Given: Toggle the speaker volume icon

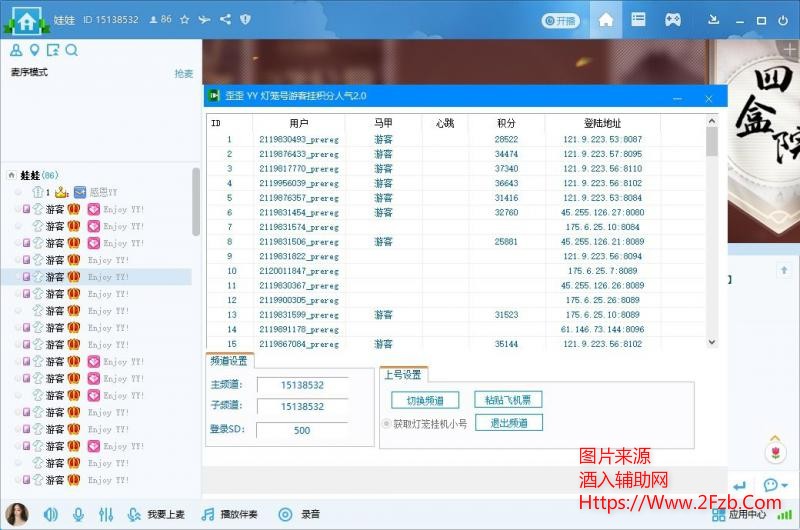Looking at the screenshot, I should pyautogui.click(x=51, y=514).
